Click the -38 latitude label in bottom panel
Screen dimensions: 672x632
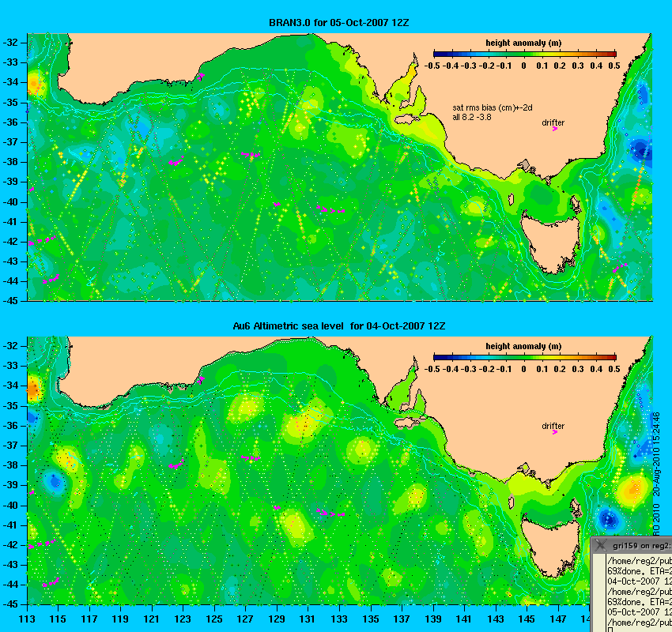tap(11, 465)
